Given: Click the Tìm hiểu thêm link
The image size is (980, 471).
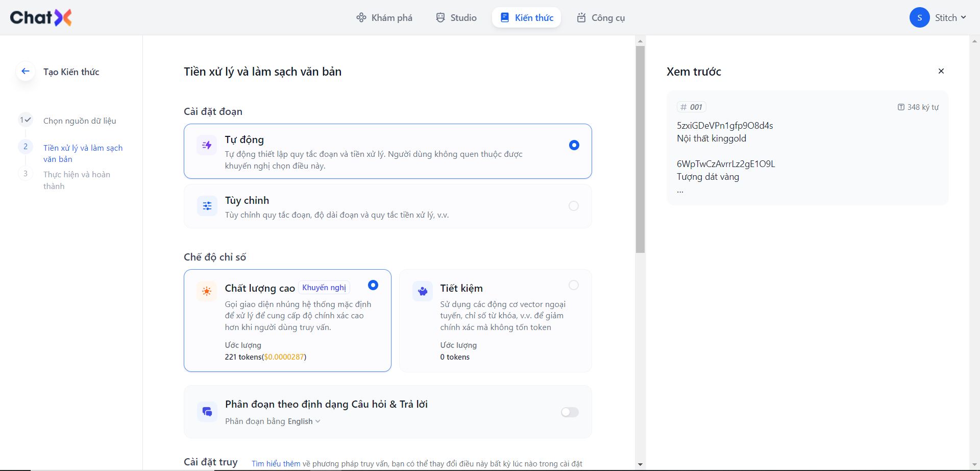Looking at the screenshot, I should pos(276,464).
